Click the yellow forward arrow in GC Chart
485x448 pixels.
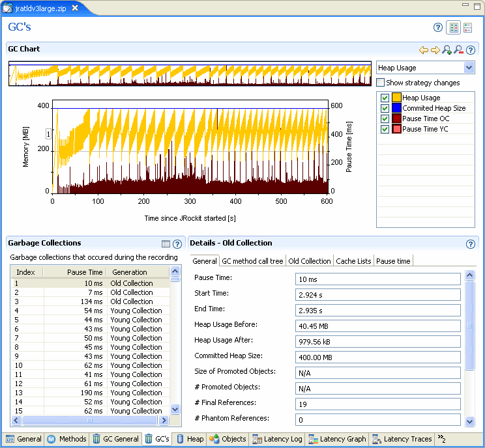435,49
